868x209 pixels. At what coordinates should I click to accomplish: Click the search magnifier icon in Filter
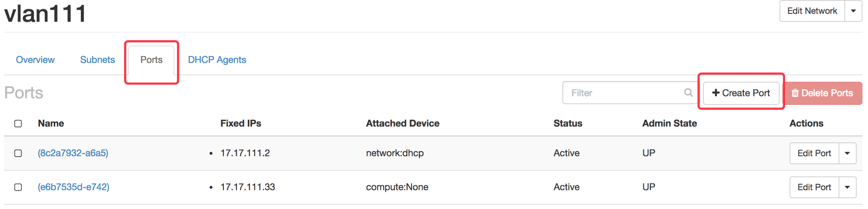[x=688, y=93]
